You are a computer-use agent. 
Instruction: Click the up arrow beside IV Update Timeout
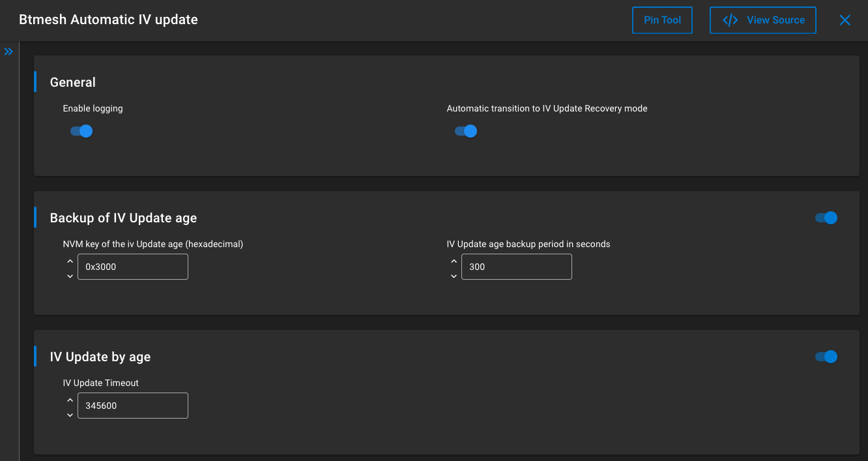pyautogui.click(x=70, y=400)
